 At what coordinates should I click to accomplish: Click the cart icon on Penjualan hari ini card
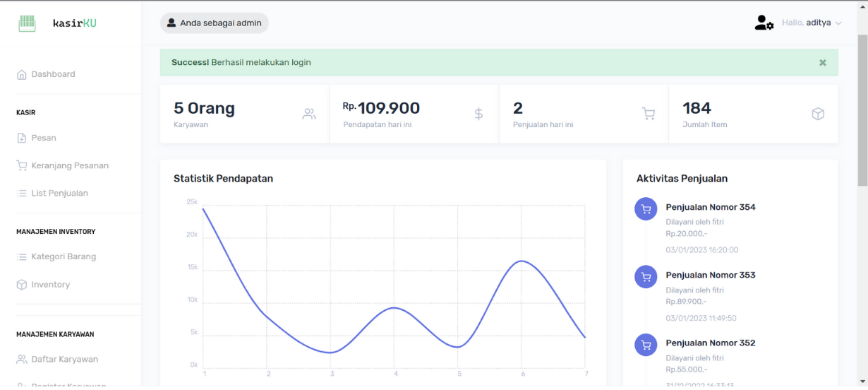[648, 114]
